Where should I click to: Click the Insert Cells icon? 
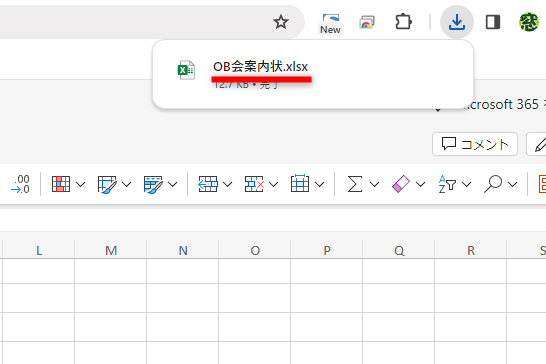coord(208,184)
